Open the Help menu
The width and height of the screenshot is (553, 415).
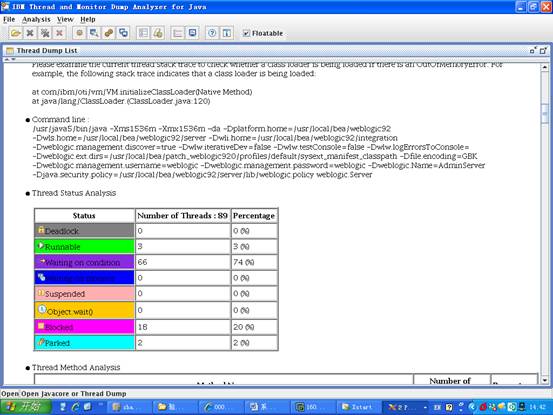click(88, 19)
